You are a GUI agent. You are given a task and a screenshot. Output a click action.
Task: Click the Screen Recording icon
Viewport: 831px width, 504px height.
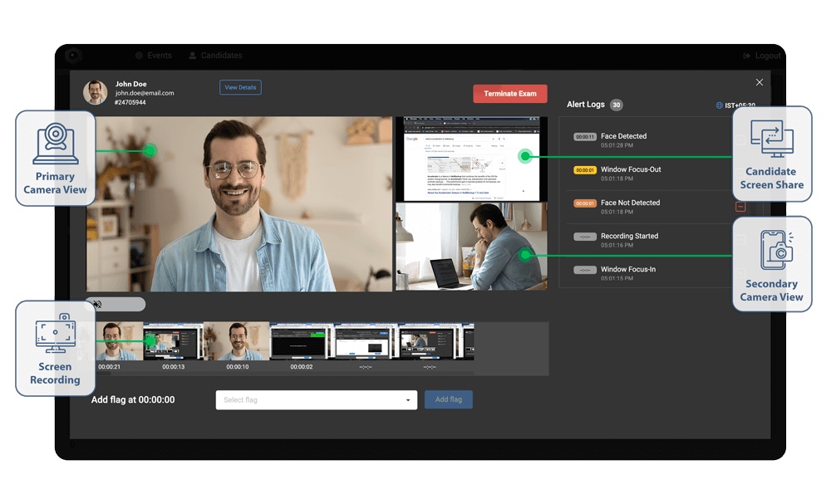tap(56, 335)
